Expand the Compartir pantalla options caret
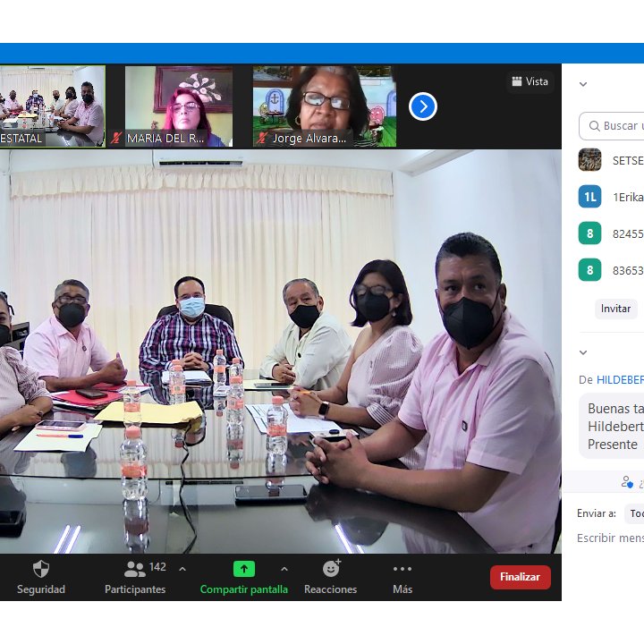Viewport: 644px width, 644px height. tap(284, 569)
